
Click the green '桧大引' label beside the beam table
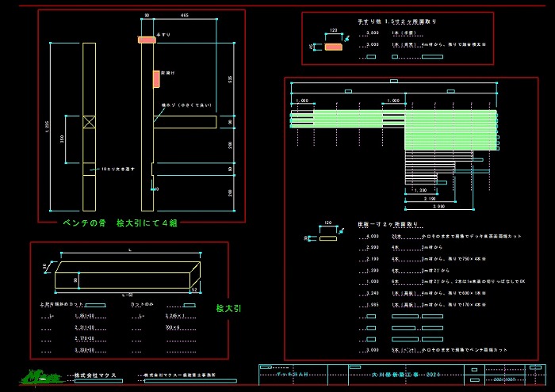pyautogui.click(x=228, y=308)
